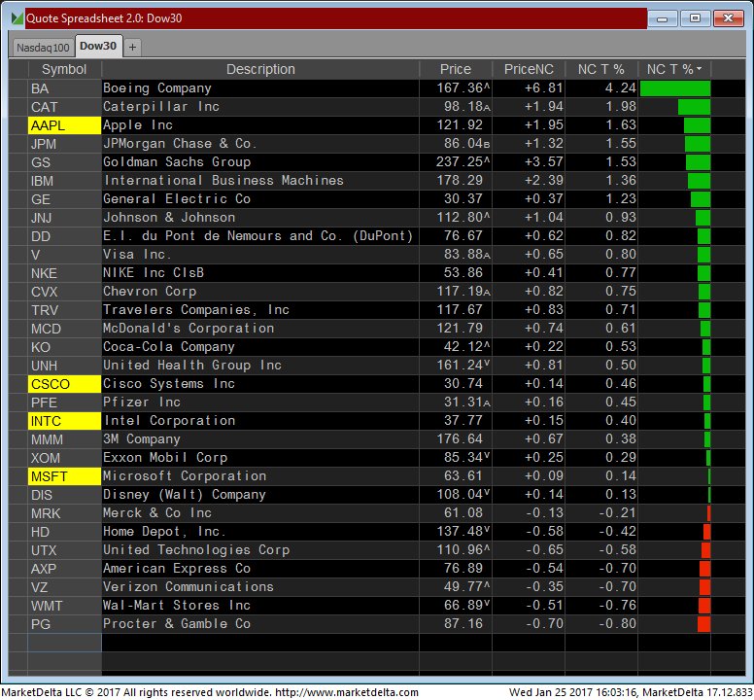Image resolution: width=754 pixels, height=700 pixels.
Task: Select the PG symbol cell
Action: [x=64, y=624]
